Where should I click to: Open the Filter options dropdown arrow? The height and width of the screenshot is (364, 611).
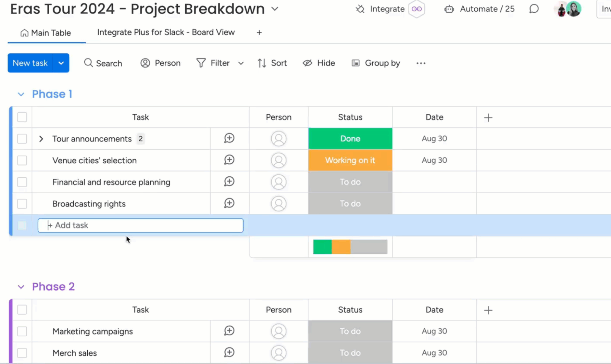[241, 63]
